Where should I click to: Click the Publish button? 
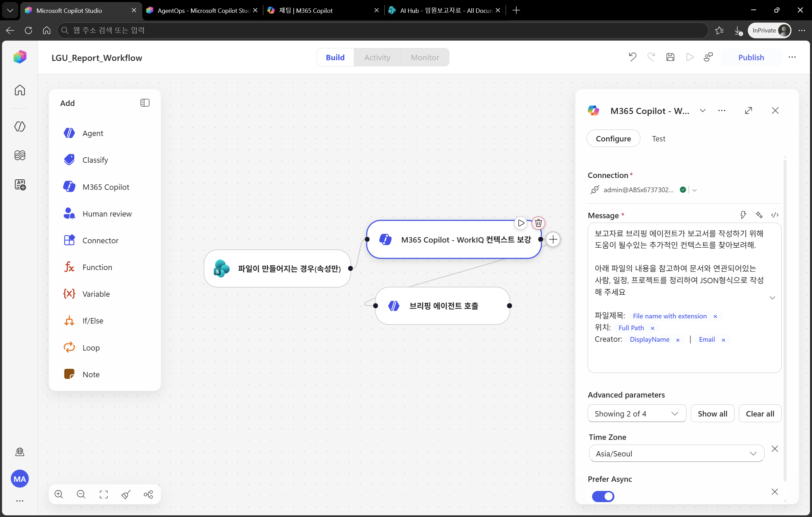(751, 57)
